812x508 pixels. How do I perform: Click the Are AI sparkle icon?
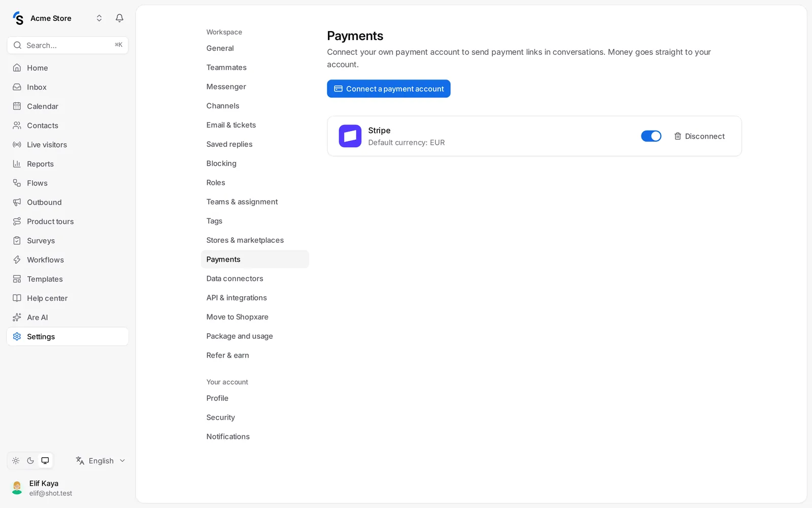tap(17, 317)
